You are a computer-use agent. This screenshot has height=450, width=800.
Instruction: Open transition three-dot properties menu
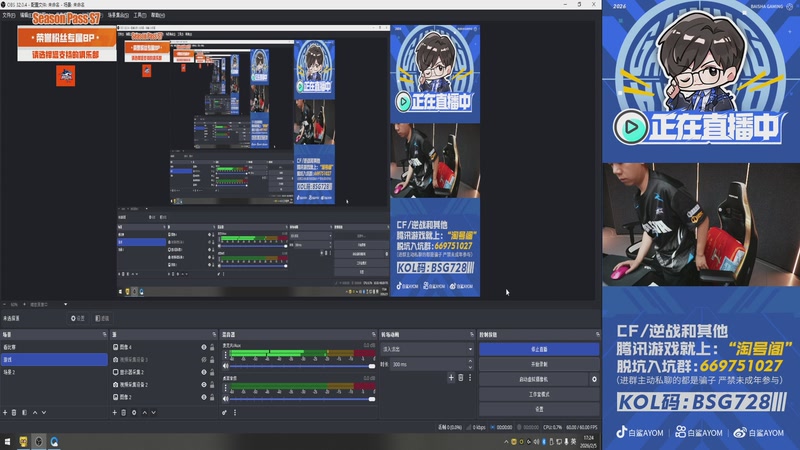[470, 378]
